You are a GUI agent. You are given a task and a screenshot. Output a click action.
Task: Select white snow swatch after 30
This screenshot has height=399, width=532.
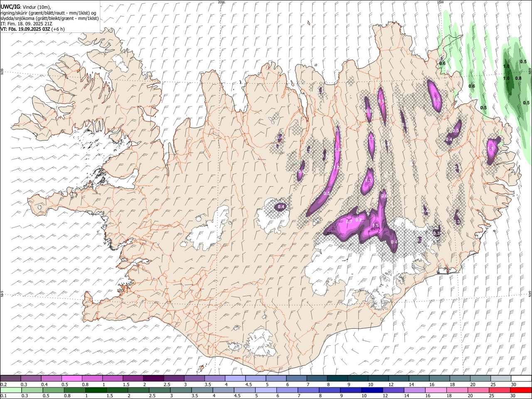point(521,378)
